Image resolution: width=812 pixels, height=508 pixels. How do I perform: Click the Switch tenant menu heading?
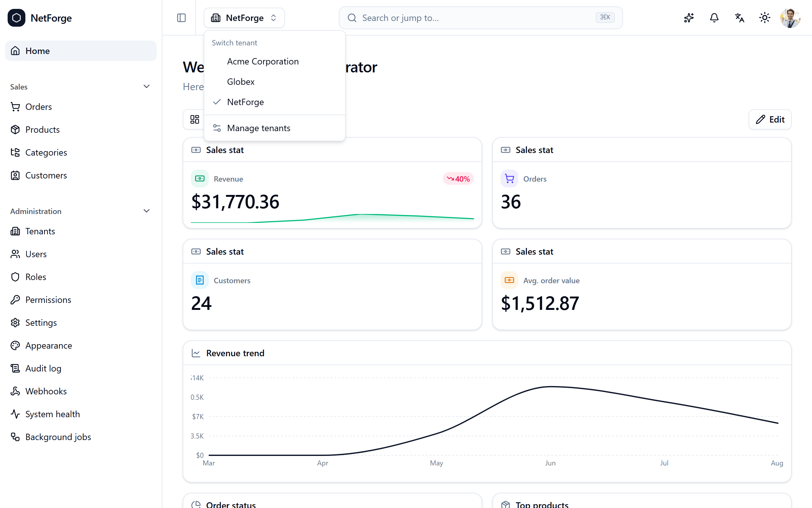pyautogui.click(x=234, y=43)
